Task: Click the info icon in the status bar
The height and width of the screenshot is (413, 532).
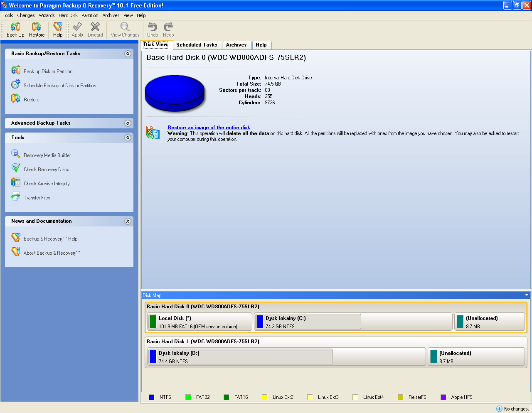Action: pyautogui.click(x=499, y=409)
